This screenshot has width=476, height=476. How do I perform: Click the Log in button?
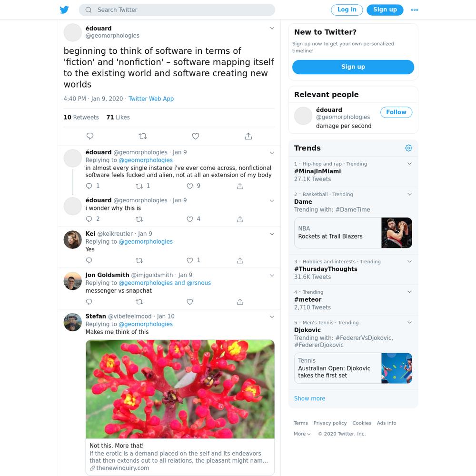tap(347, 10)
